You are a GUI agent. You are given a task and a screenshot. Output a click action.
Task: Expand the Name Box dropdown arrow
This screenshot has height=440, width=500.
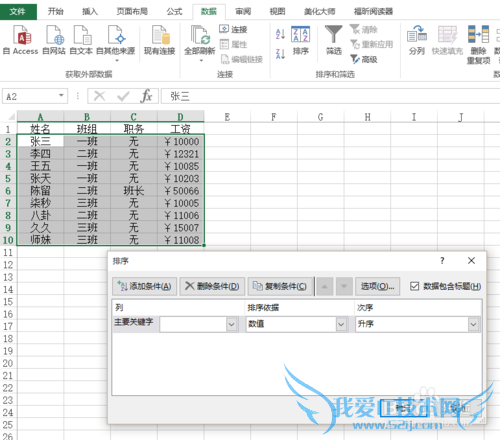tap(61, 96)
